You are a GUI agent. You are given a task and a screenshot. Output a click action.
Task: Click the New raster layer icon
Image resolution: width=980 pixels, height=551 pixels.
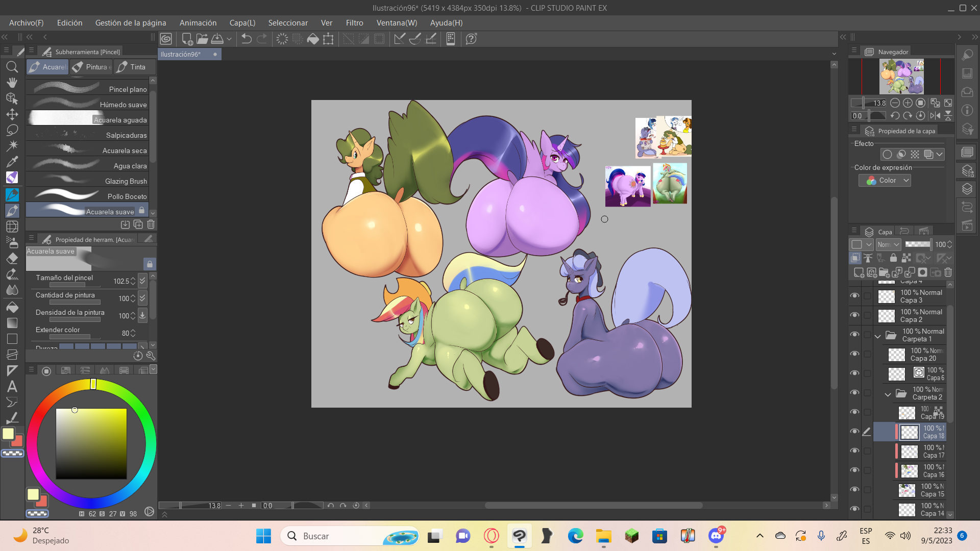click(x=859, y=272)
